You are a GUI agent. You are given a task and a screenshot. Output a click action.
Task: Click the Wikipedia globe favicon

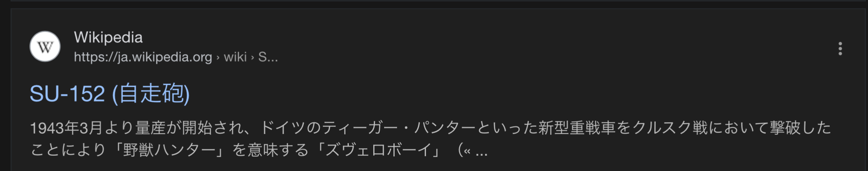[45, 47]
